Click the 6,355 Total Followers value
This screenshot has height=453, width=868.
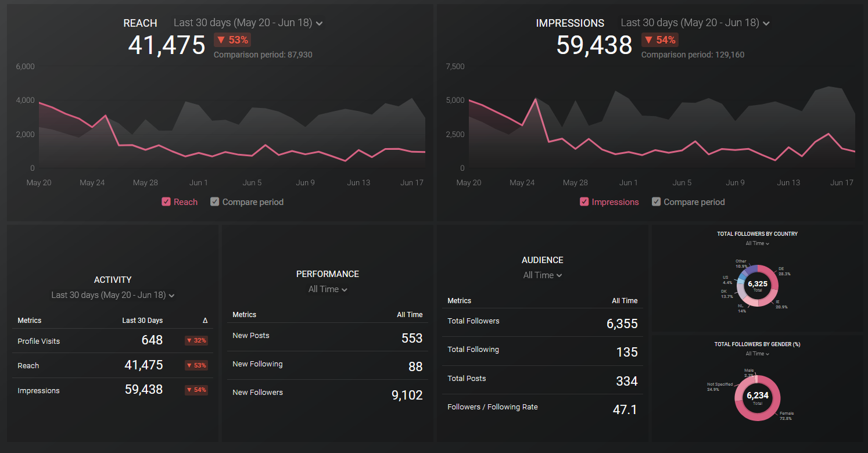pyautogui.click(x=622, y=323)
